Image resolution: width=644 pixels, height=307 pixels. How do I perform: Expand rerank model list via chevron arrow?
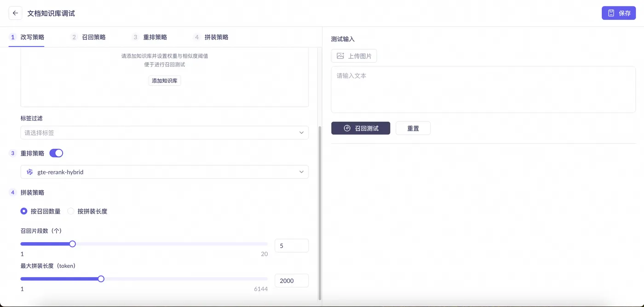302,172
